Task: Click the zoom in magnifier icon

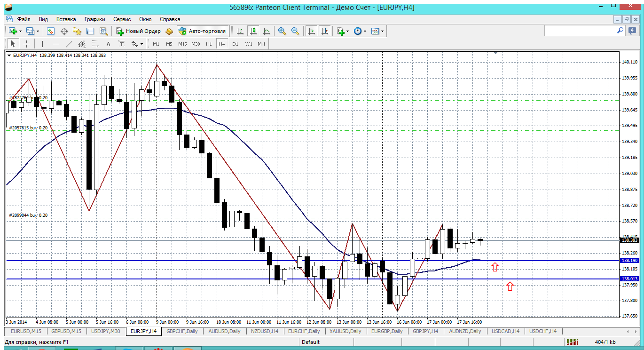Action: 282,31
